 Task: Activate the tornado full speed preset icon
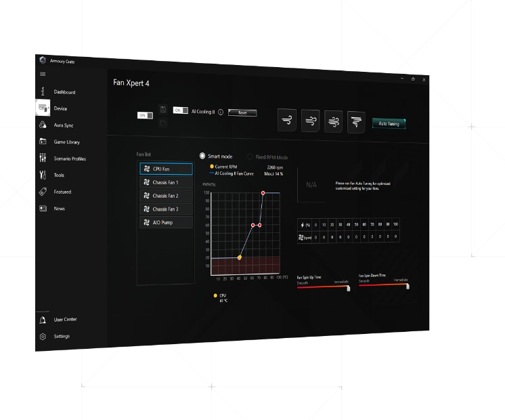coord(356,122)
